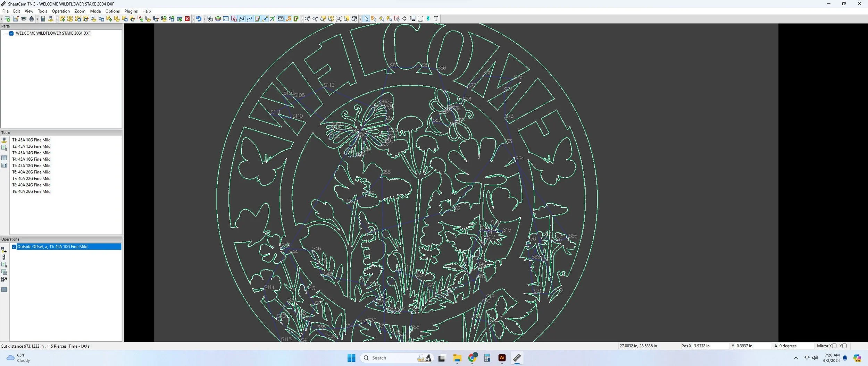Click the blue Undo arrow icon
Viewport: 868px width, 366px height.
click(199, 19)
